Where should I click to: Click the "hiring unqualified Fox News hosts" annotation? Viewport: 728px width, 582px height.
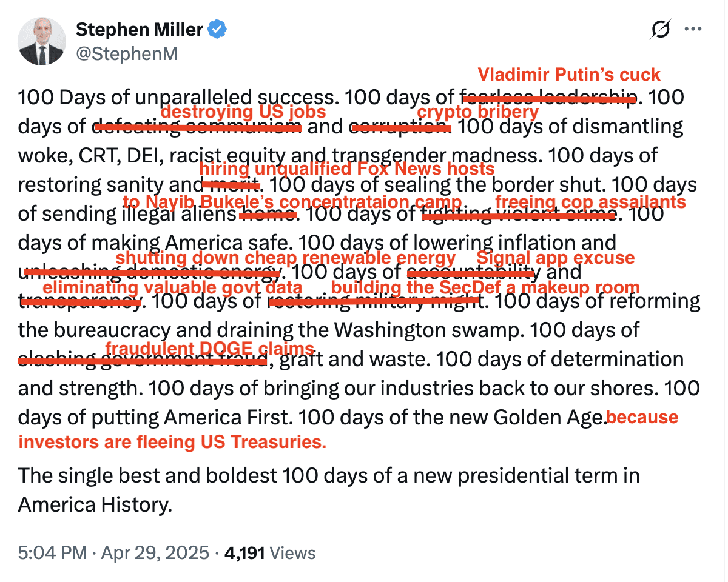pos(346,169)
